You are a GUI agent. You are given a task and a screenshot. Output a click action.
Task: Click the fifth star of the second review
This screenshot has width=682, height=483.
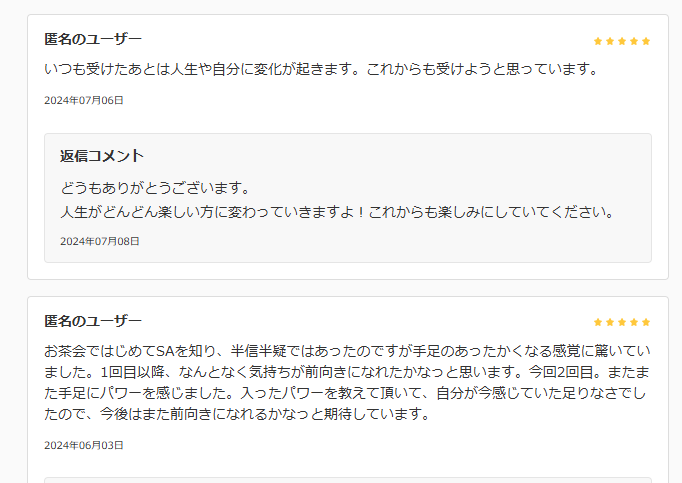(x=646, y=322)
